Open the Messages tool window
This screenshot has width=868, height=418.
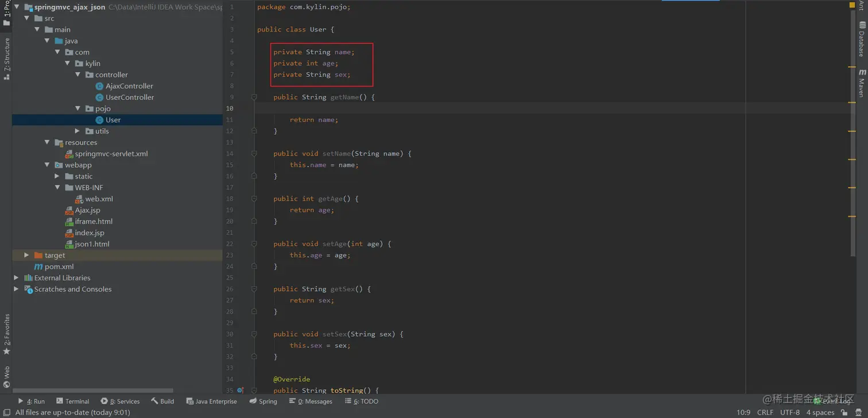[x=311, y=401]
